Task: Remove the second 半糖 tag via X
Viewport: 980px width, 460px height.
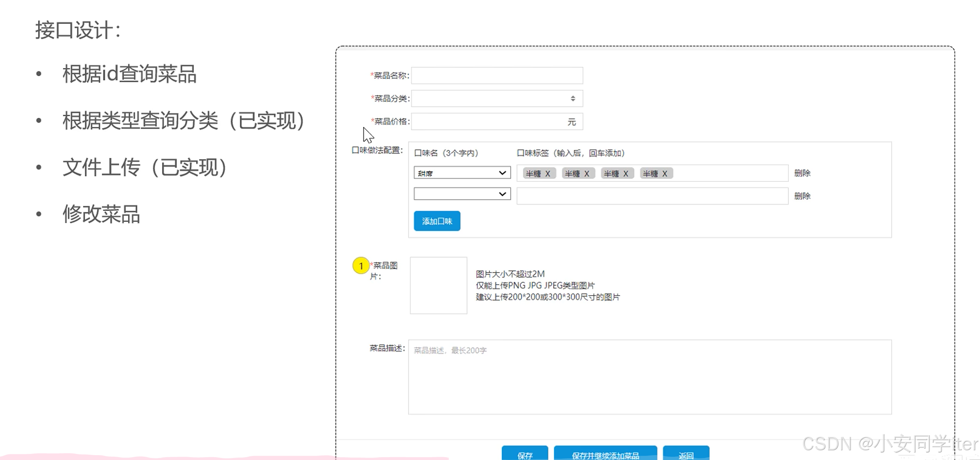Action: click(587, 174)
